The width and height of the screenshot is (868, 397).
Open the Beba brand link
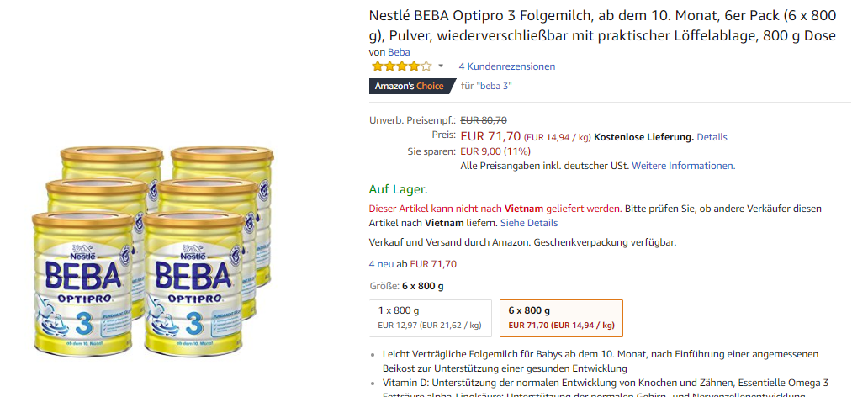(399, 52)
